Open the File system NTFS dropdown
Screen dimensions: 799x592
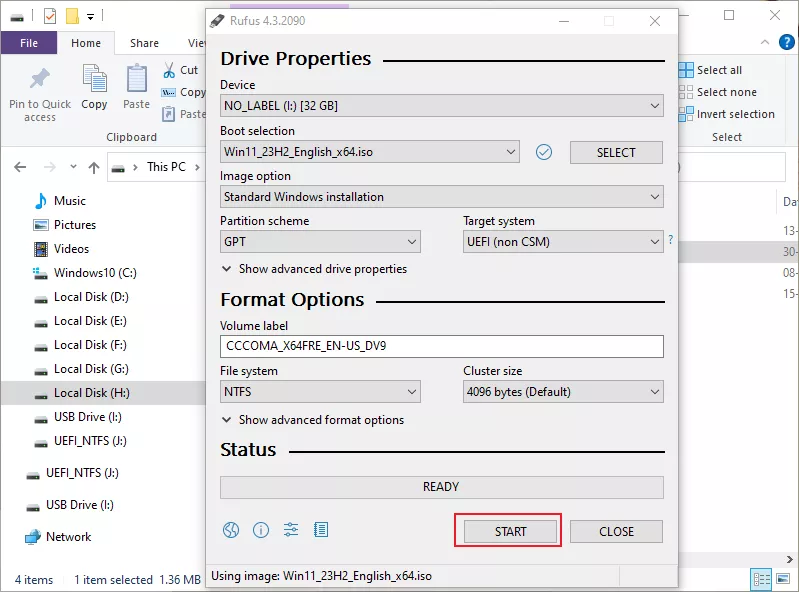click(x=320, y=391)
